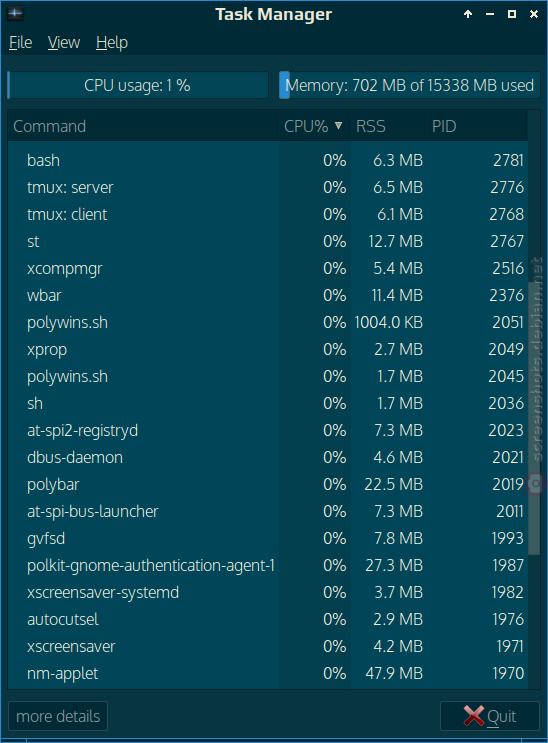Click the more details button

point(58,716)
